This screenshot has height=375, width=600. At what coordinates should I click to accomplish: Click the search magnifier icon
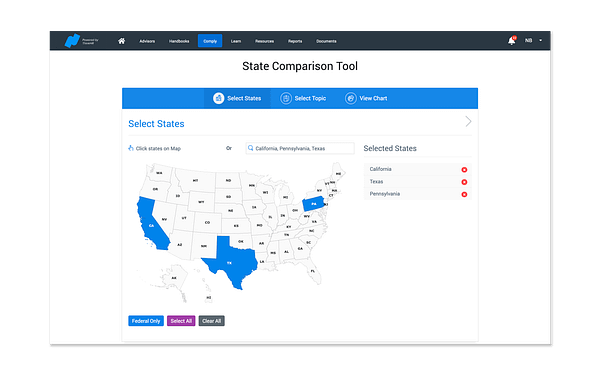click(x=251, y=148)
